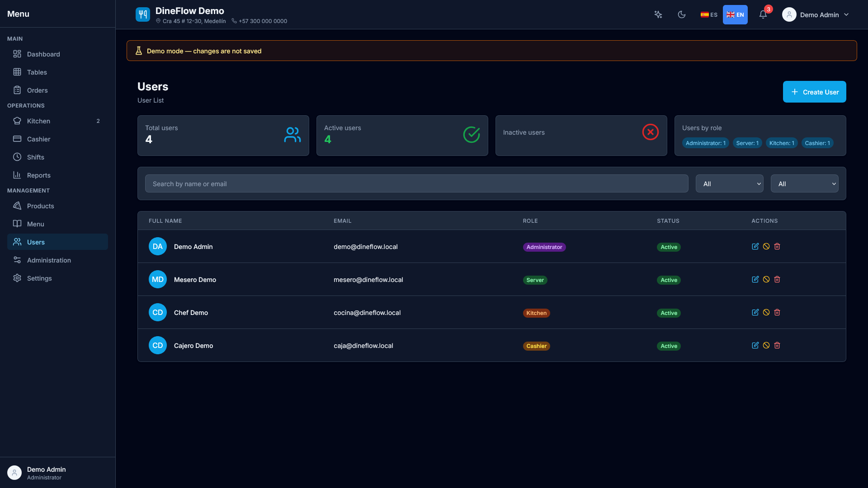
Task: Click the Cashier: 1 role chip
Action: pos(817,143)
